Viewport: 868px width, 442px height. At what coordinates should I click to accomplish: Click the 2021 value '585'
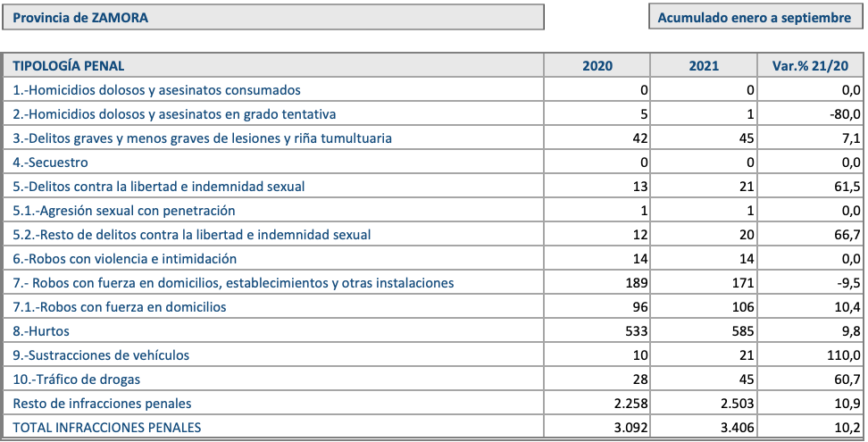(x=743, y=330)
